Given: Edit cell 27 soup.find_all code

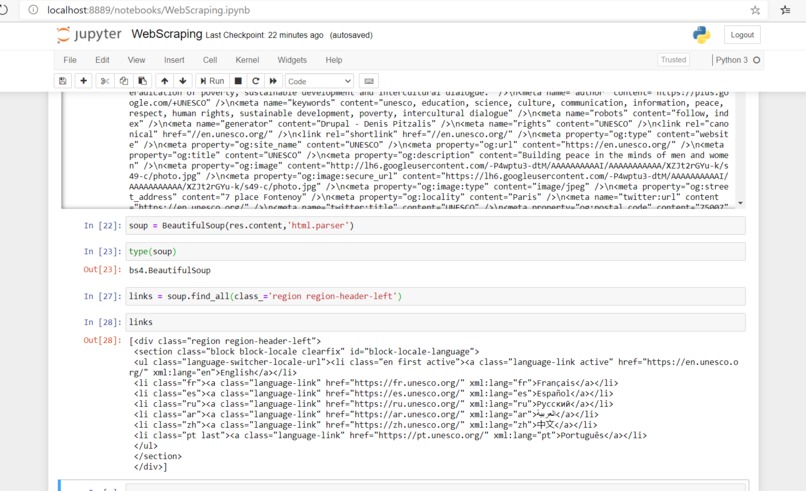Looking at the screenshot, I should [435, 296].
